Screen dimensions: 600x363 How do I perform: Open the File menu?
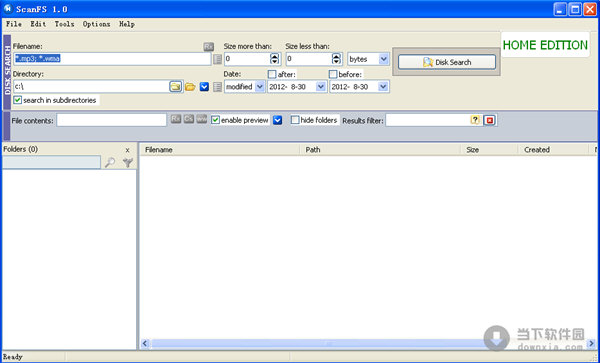point(14,24)
